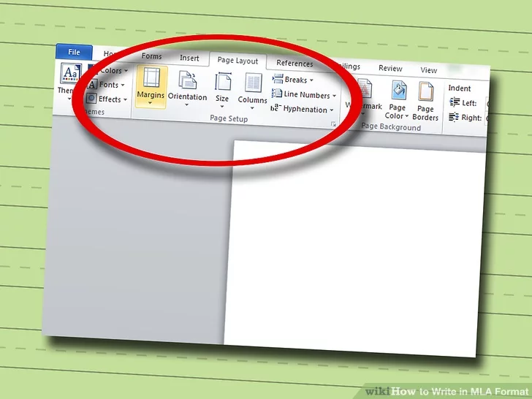Launch the Page Setup dialog box

point(333,125)
